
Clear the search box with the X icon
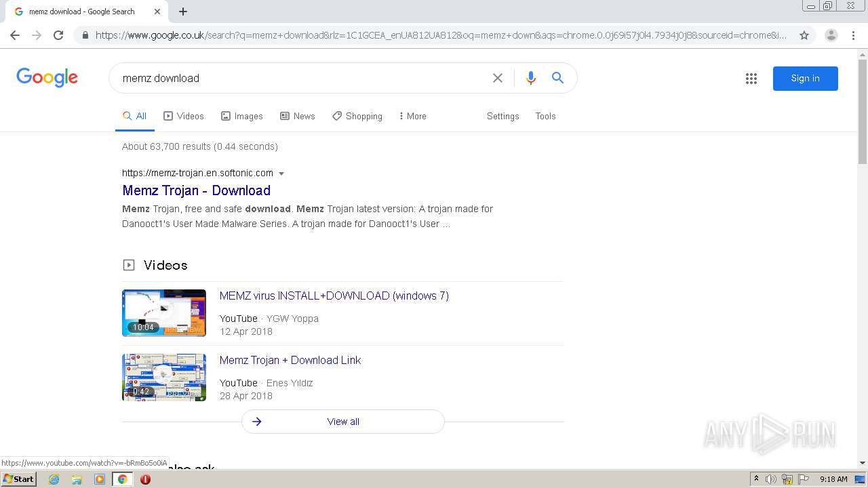click(x=498, y=78)
